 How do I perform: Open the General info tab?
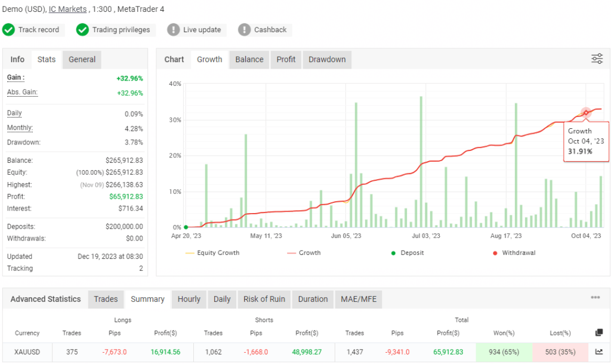82,59
